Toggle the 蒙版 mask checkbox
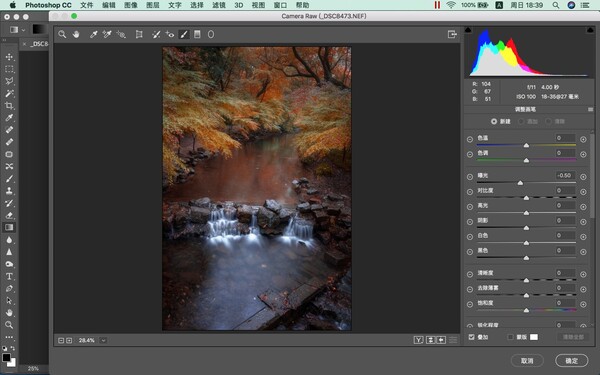The height and width of the screenshot is (375, 600). tap(510, 337)
